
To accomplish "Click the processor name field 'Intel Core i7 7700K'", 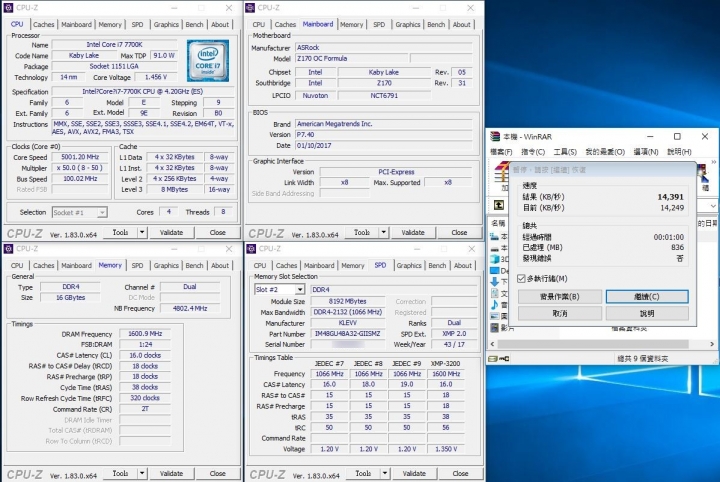I will [114, 45].
